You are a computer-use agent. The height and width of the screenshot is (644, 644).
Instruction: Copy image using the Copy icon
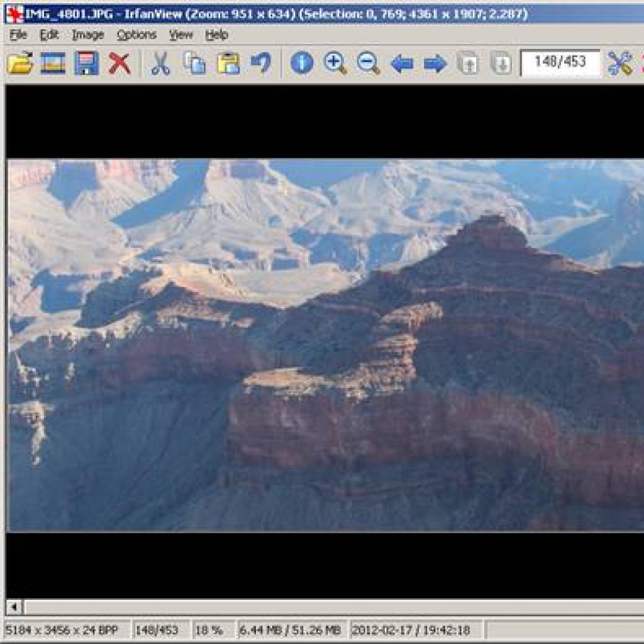(x=194, y=64)
